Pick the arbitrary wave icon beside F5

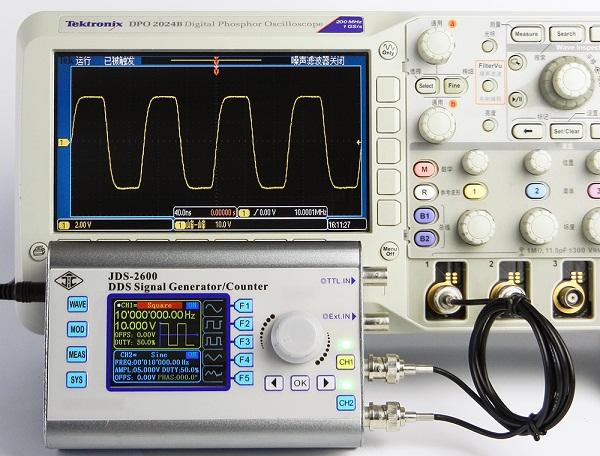point(214,373)
